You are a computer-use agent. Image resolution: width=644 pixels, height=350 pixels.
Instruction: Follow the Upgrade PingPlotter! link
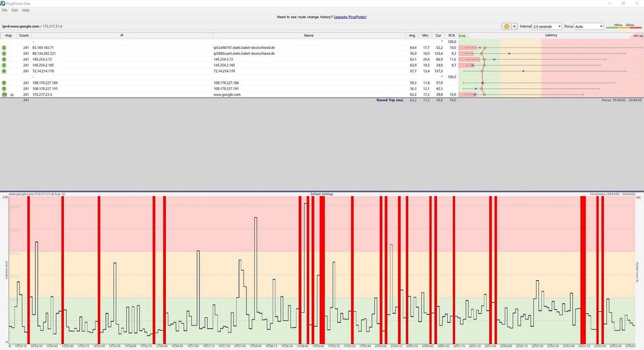point(350,17)
